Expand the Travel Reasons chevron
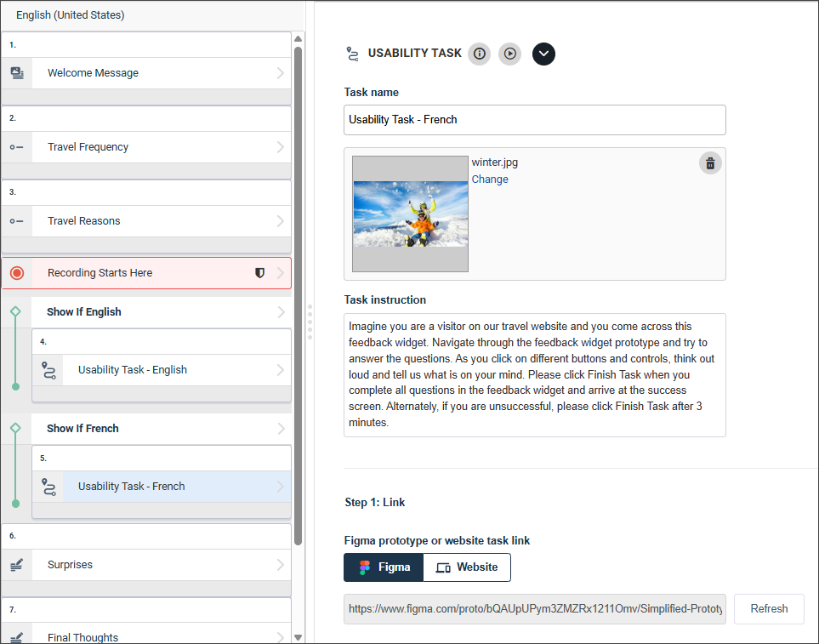This screenshot has width=819, height=644. coord(281,221)
